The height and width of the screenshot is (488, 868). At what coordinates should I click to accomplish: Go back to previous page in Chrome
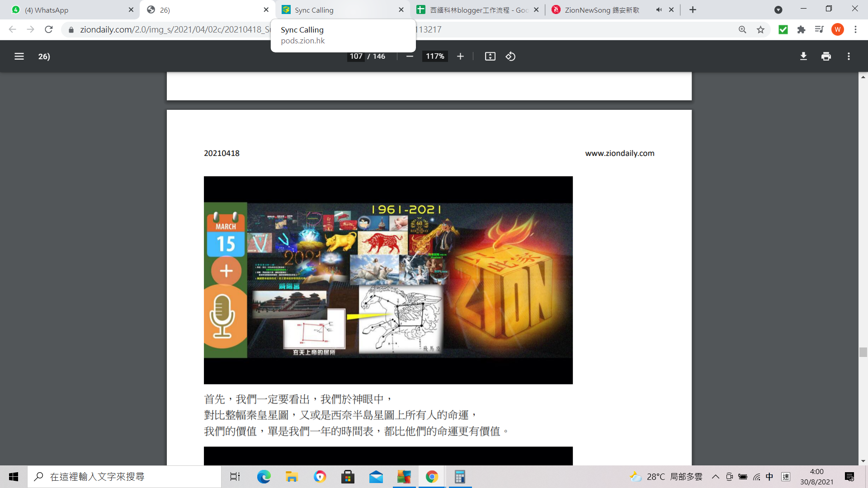coord(13,29)
